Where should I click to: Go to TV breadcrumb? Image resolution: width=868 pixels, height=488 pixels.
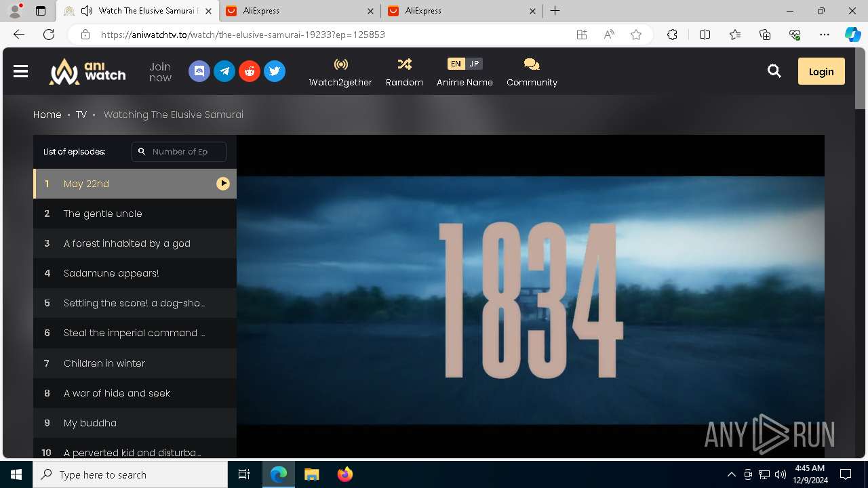(x=81, y=115)
